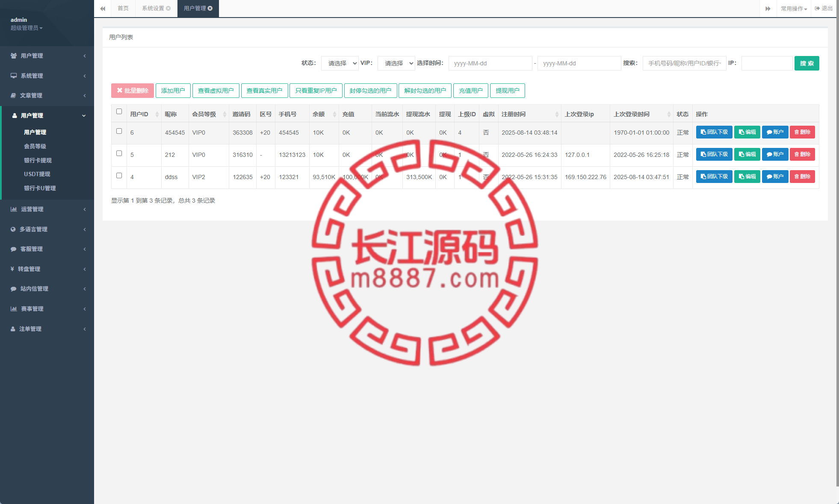The width and height of the screenshot is (839, 504).
Task: Click 编辑 for user ID 6
Action: click(747, 132)
